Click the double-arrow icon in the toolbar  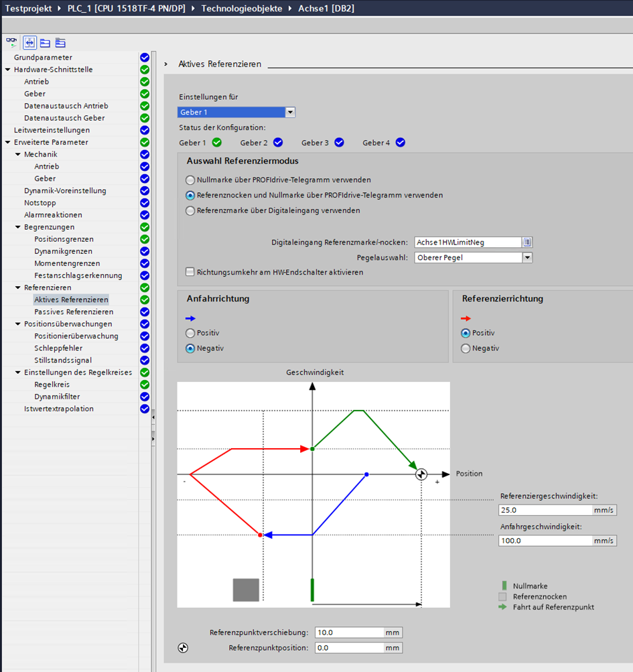tap(29, 42)
